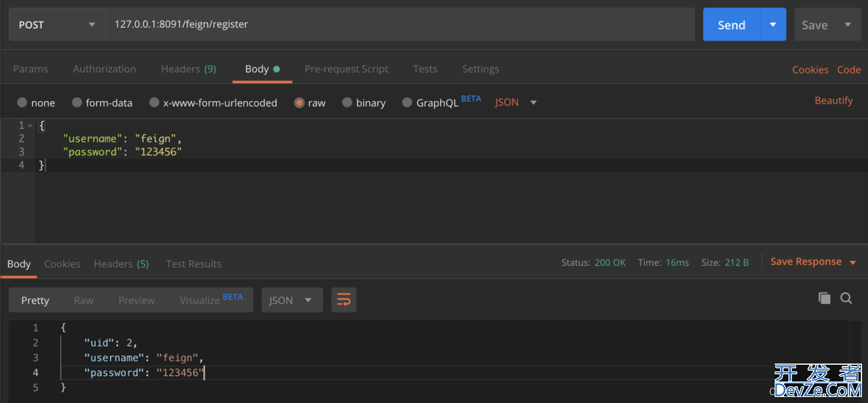Image resolution: width=868 pixels, height=403 pixels.
Task: Click the Send button
Action: (x=732, y=25)
